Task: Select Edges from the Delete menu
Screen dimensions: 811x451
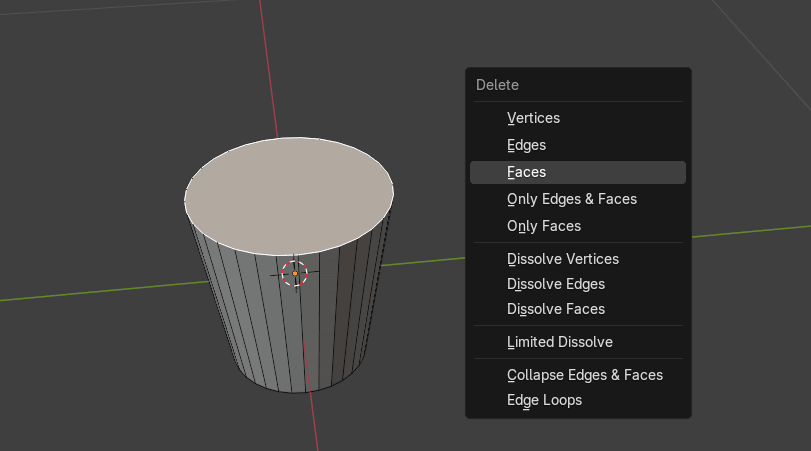Action: coord(526,145)
